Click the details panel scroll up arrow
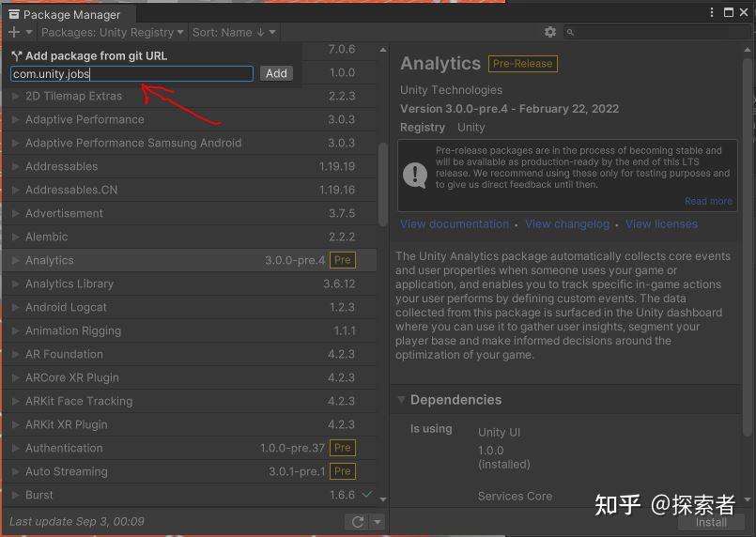The width and height of the screenshot is (756, 537). coord(748,50)
